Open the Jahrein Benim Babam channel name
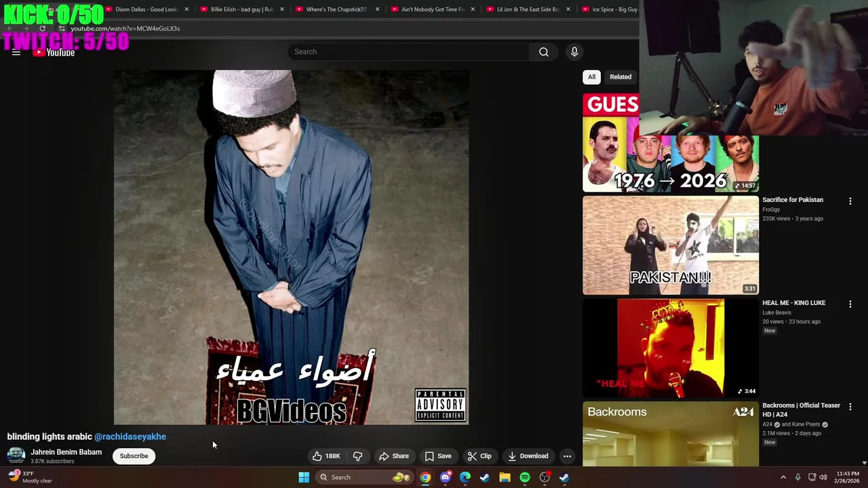 click(x=66, y=452)
